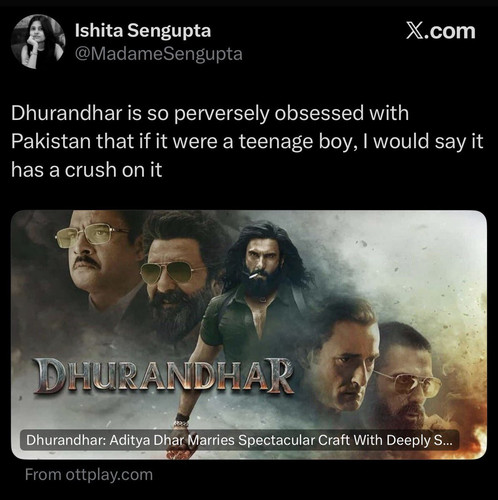Click the X logo glyph at top right
Viewport: 498px width, 500px height.
click(x=414, y=31)
